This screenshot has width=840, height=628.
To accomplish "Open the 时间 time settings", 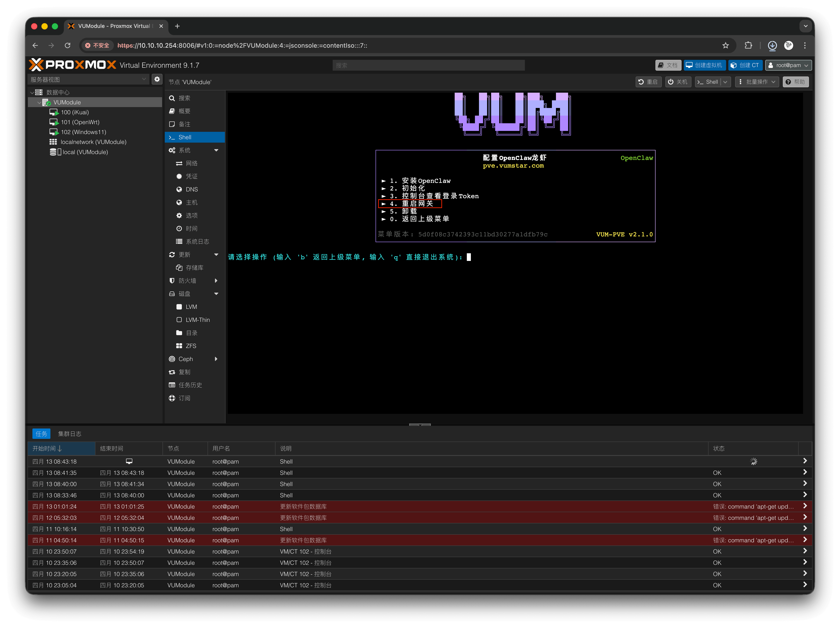I will click(195, 229).
